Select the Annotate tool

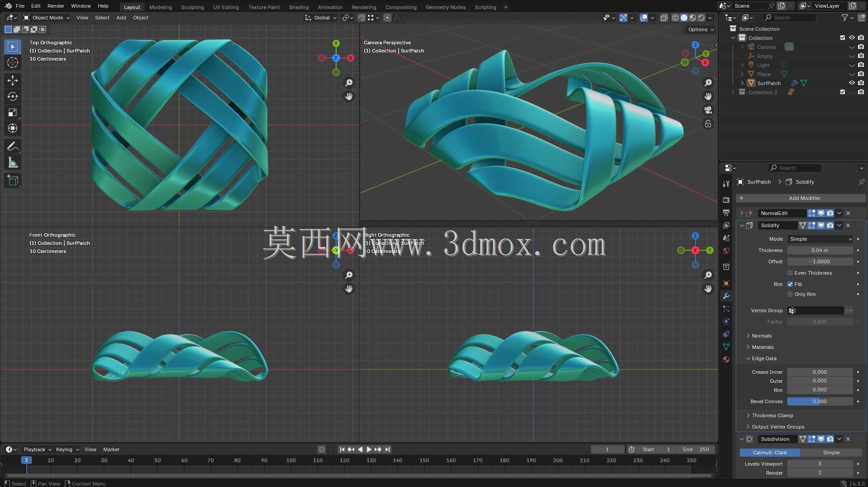(x=13, y=147)
